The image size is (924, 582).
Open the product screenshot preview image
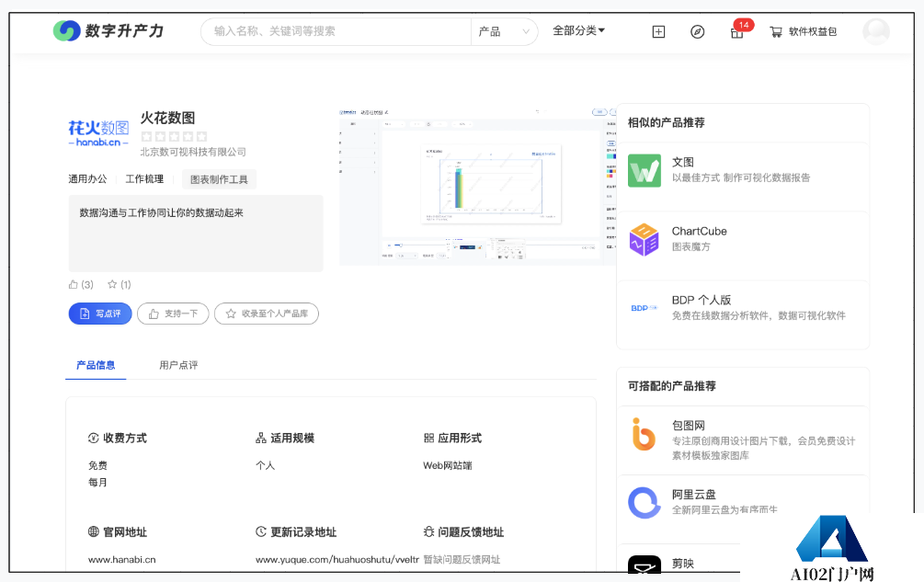pyautogui.click(x=477, y=186)
